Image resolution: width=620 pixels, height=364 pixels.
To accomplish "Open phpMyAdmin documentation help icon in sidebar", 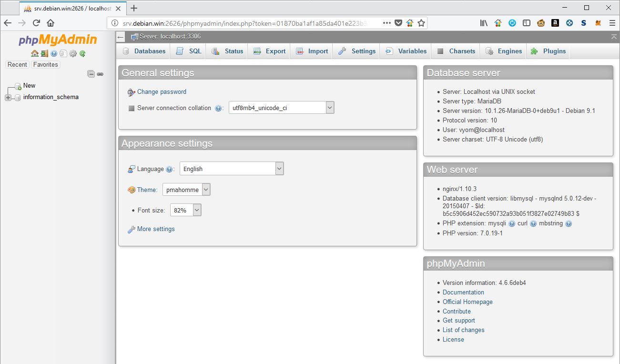I will click(x=54, y=53).
